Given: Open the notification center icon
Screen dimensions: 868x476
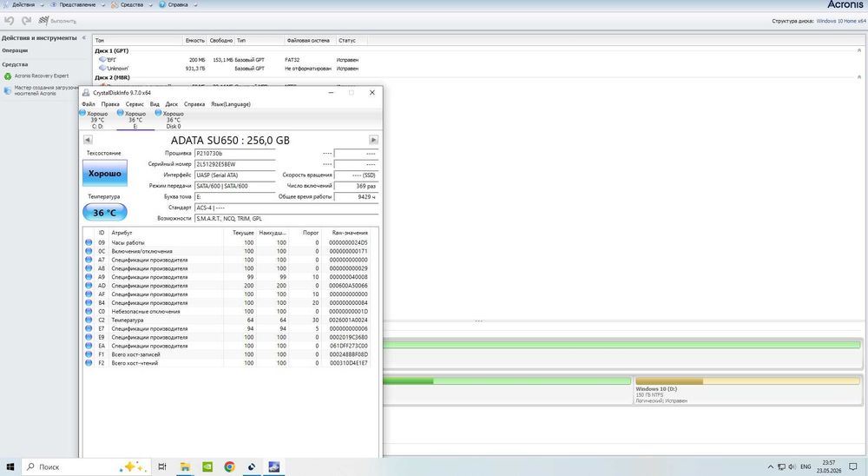Looking at the screenshot, I should pyautogui.click(x=853, y=466).
